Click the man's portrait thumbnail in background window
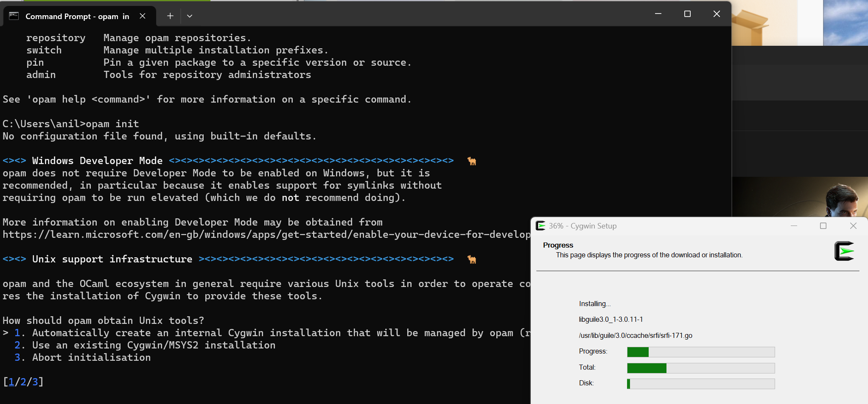The width and height of the screenshot is (868, 404). pos(800,197)
